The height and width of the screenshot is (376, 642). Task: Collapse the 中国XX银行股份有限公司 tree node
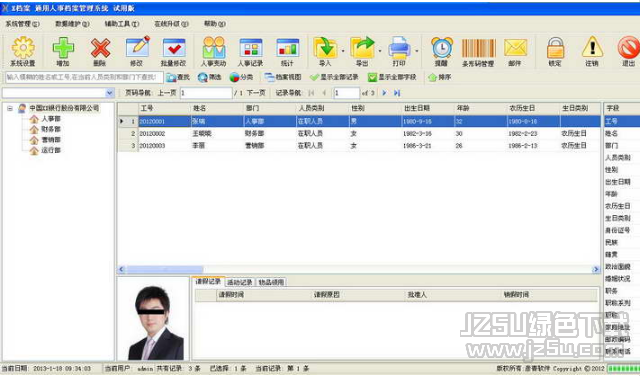point(10,109)
